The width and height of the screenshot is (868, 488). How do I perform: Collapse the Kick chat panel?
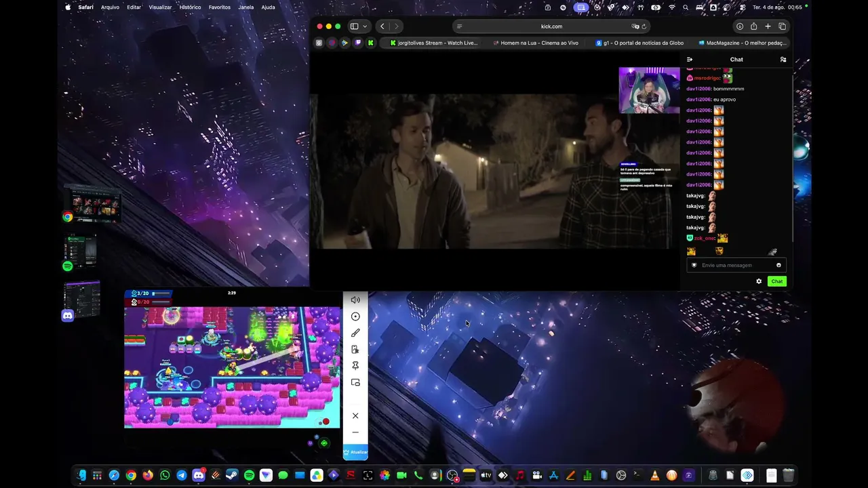point(690,60)
